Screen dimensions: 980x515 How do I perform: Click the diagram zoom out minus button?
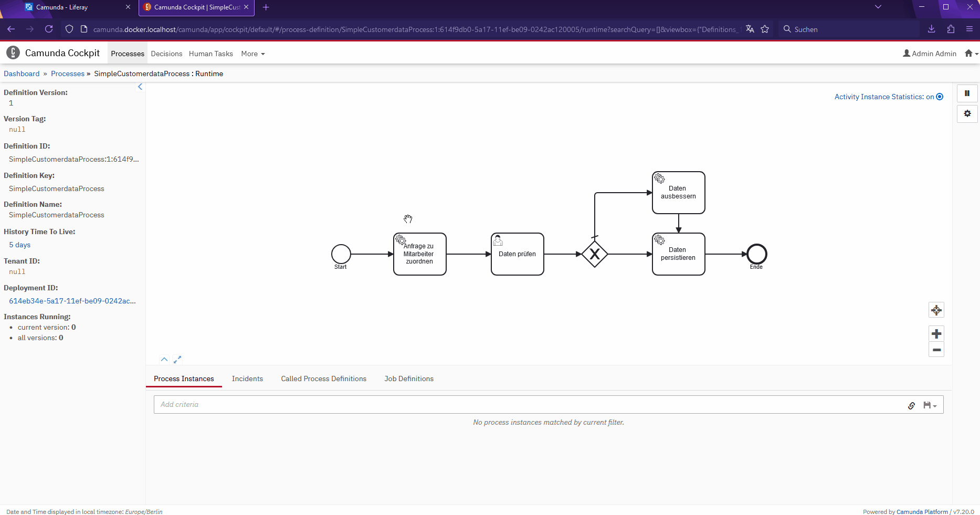point(936,350)
